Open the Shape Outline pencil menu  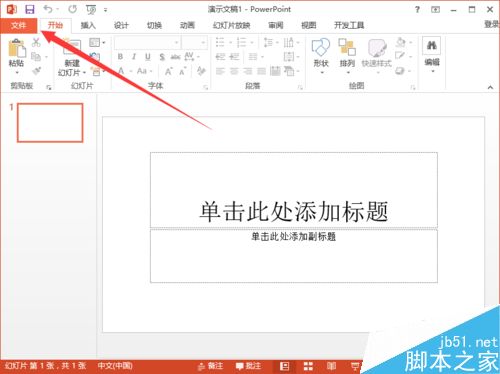pyautogui.click(x=403, y=57)
